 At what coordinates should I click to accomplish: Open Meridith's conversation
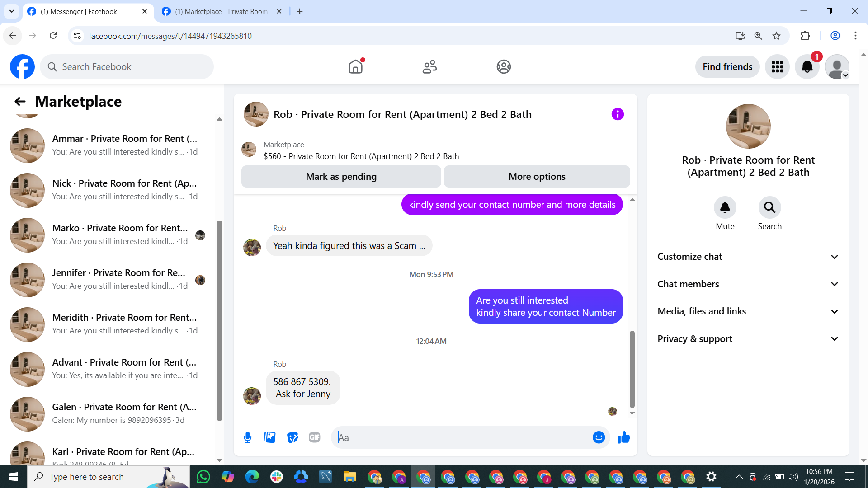[108, 324]
